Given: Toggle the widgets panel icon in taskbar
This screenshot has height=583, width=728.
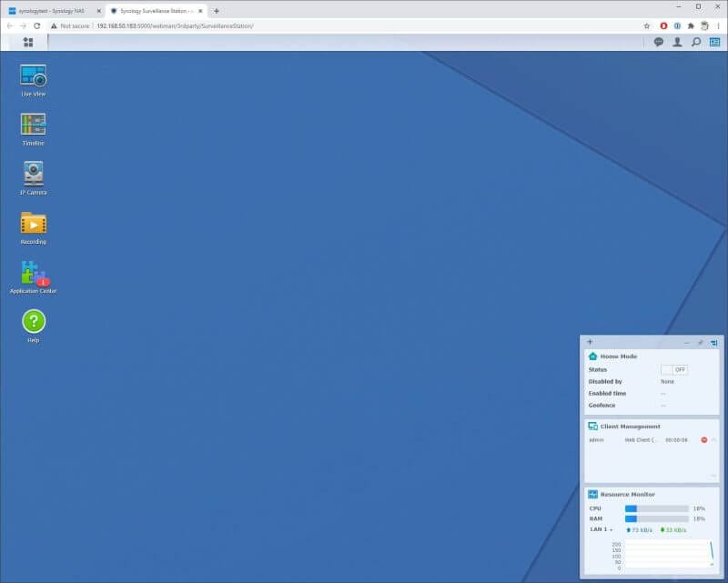Looking at the screenshot, I should (x=714, y=42).
